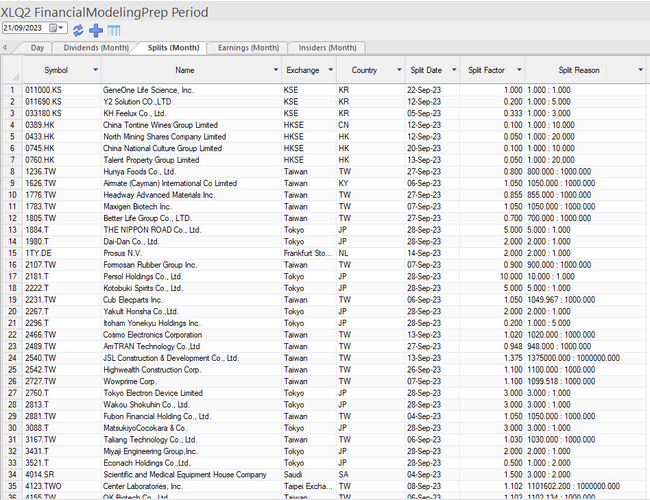Click the Frankfurt Sto... exchange cell
Image resolution: width=650 pixels, height=500 pixels.
pos(309,253)
